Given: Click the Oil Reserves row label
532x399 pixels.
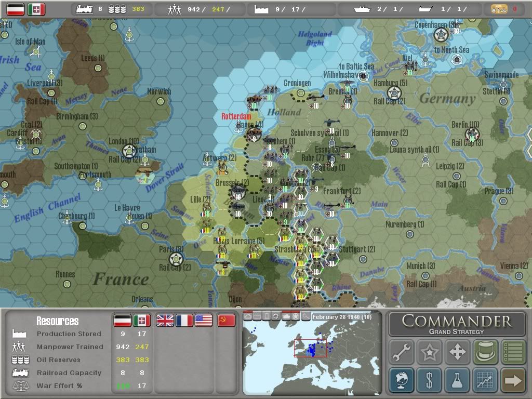Looking at the screenshot, I should 58,360.
